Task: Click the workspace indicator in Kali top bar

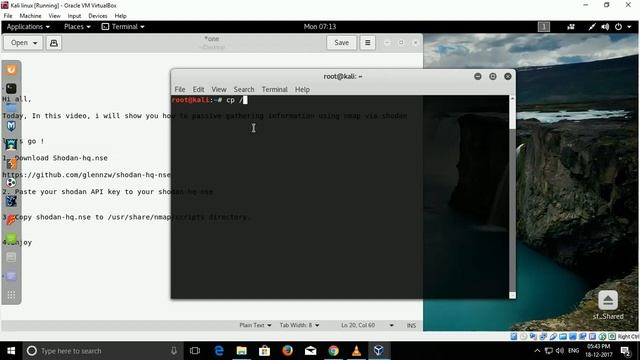Action: [x=544, y=27]
